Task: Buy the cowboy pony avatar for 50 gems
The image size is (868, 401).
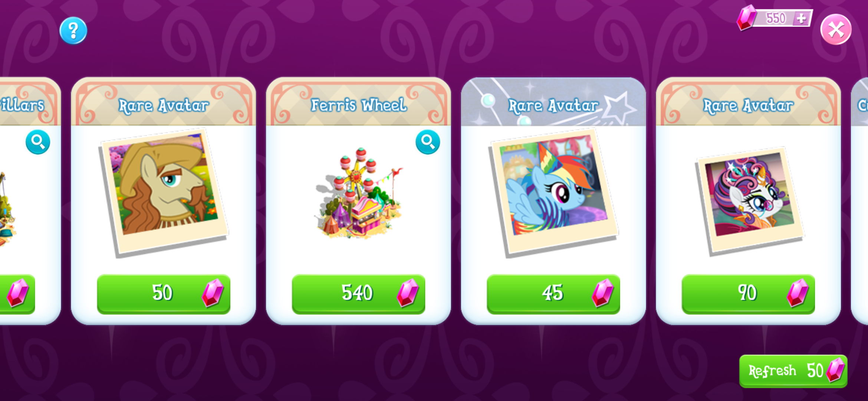Action: pos(164,294)
